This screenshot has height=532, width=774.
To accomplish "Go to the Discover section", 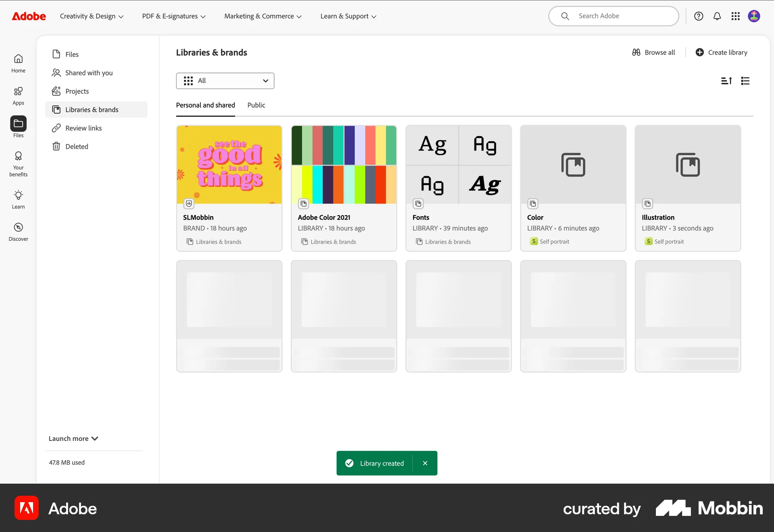I will [x=18, y=231].
